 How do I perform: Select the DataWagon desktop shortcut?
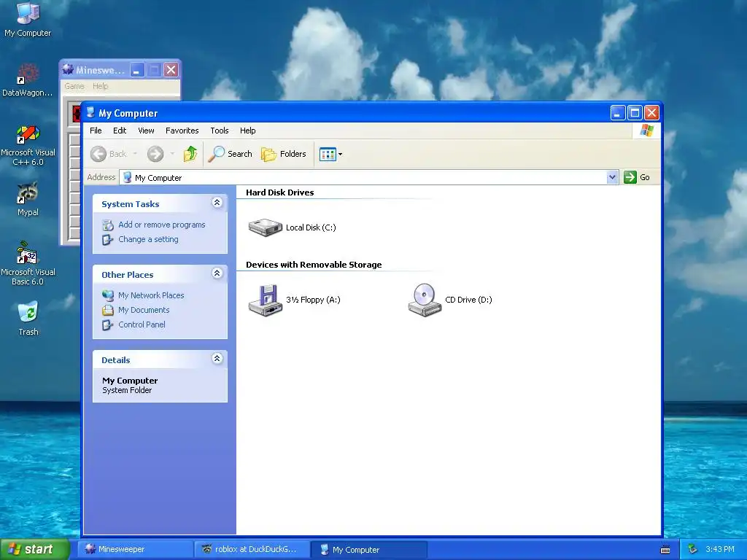pos(28,80)
